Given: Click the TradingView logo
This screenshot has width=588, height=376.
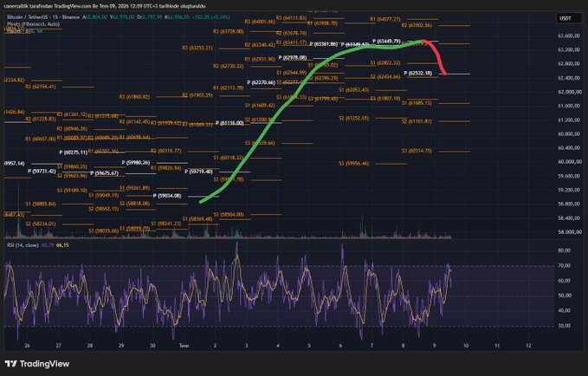Looking at the screenshot, I should tap(37, 364).
